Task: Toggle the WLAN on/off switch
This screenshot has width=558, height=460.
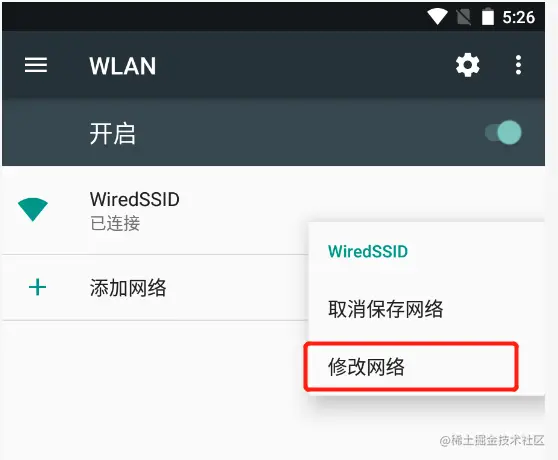Action: coord(504,133)
